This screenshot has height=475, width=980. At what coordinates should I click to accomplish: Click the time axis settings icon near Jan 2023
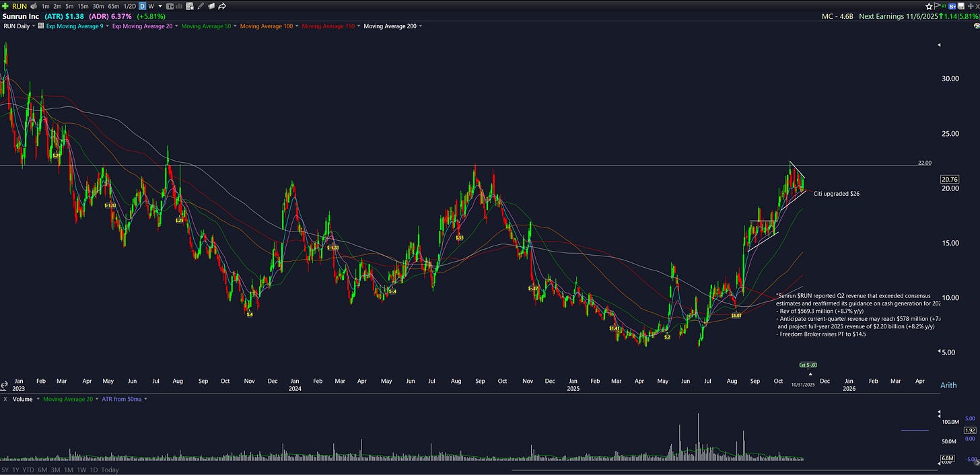(x=5, y=386)
